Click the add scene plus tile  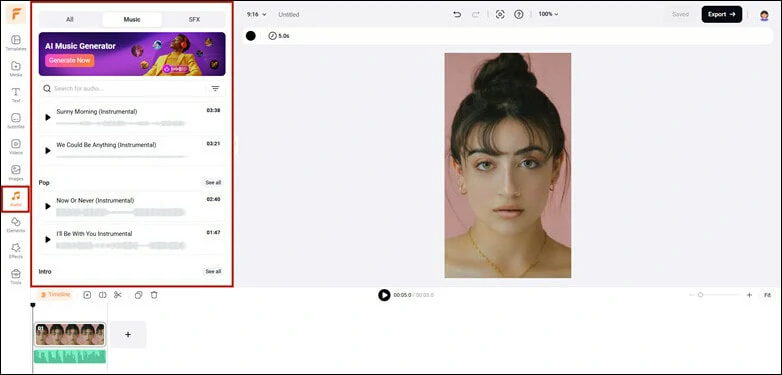(128, 335)
